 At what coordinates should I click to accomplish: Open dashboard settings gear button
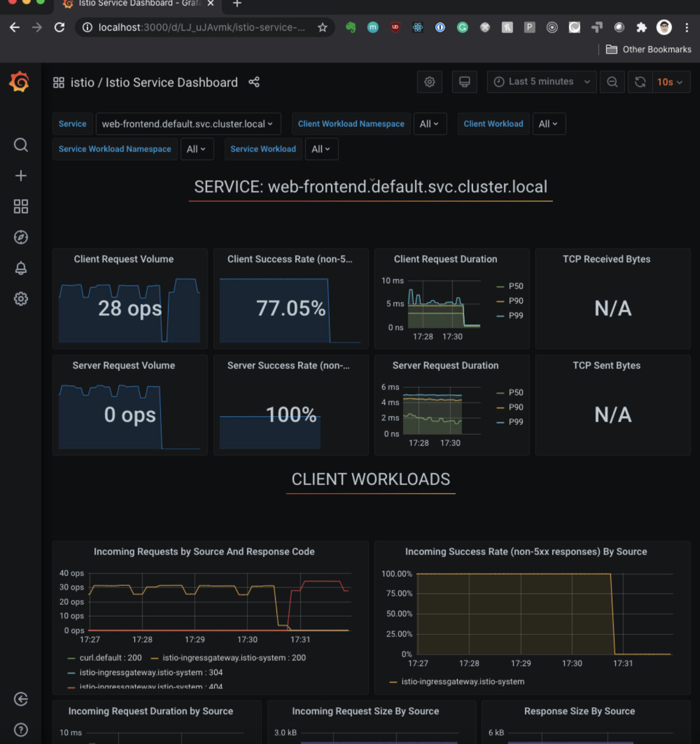[429, 82]
